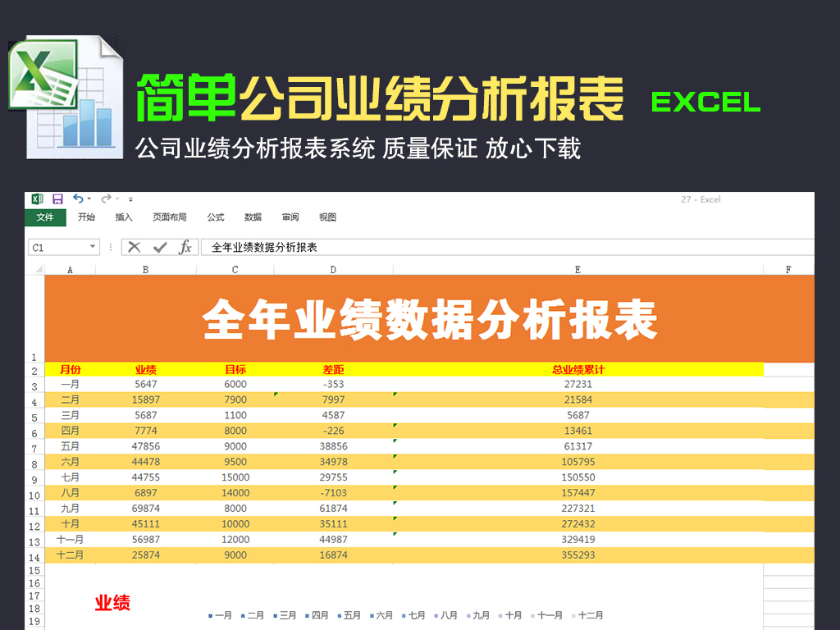Click cell with value 15897
Viewport: 840px width, 630px height.
146,399
